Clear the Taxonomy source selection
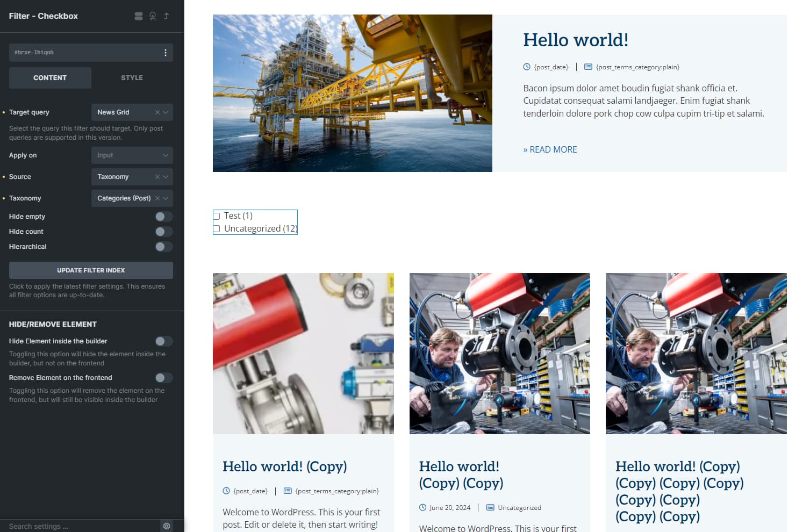 pos(157,177)
